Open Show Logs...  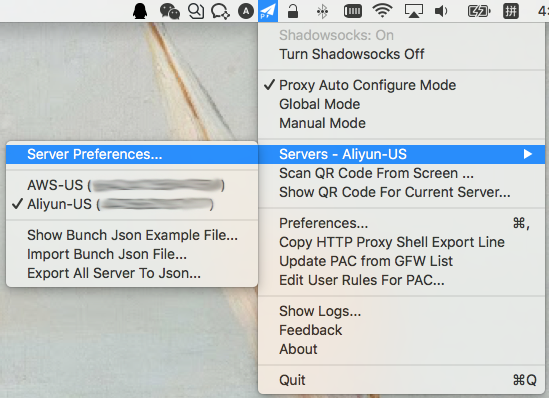click(x=402, y=311)
